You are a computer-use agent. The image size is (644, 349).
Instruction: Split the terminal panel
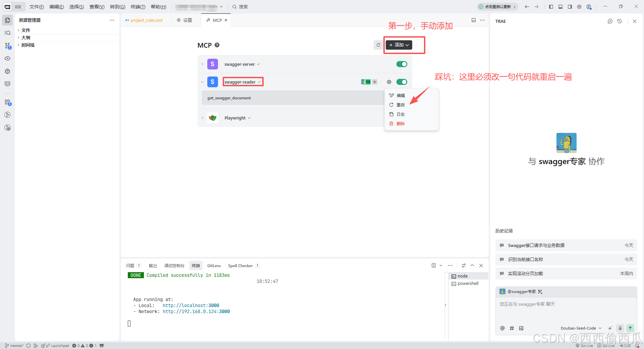434,265
